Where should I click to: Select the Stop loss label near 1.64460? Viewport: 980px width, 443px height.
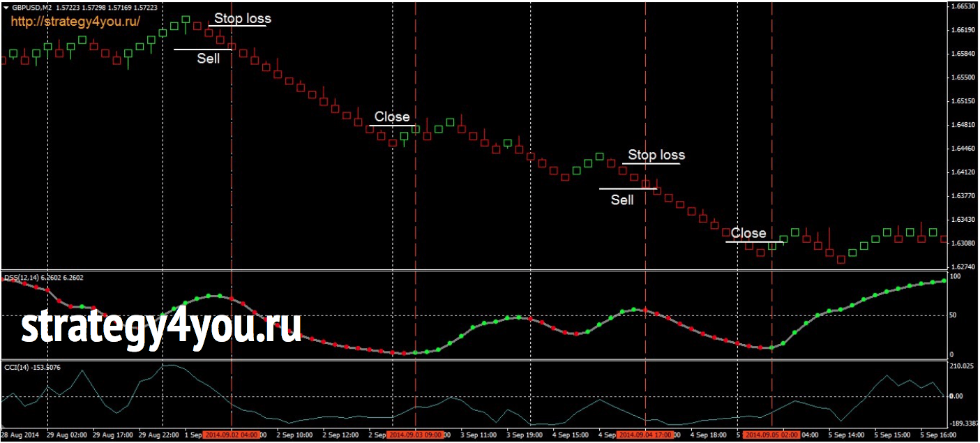(656, 155)
